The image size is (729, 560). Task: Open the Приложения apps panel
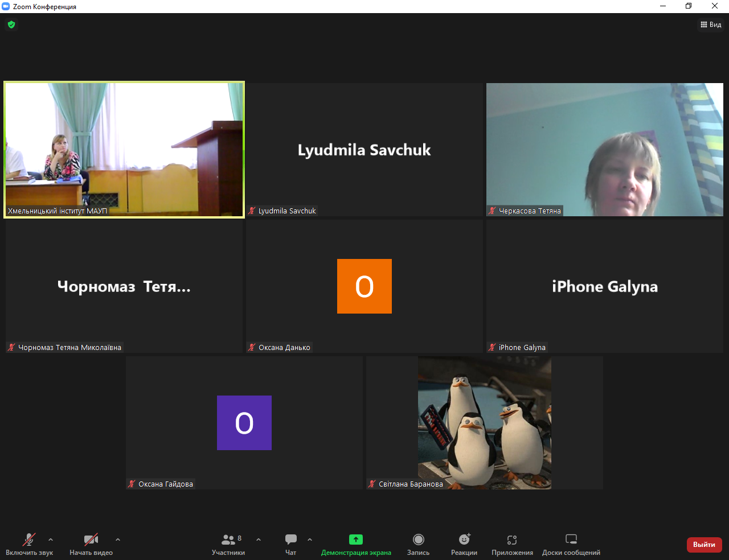point(512,544)
